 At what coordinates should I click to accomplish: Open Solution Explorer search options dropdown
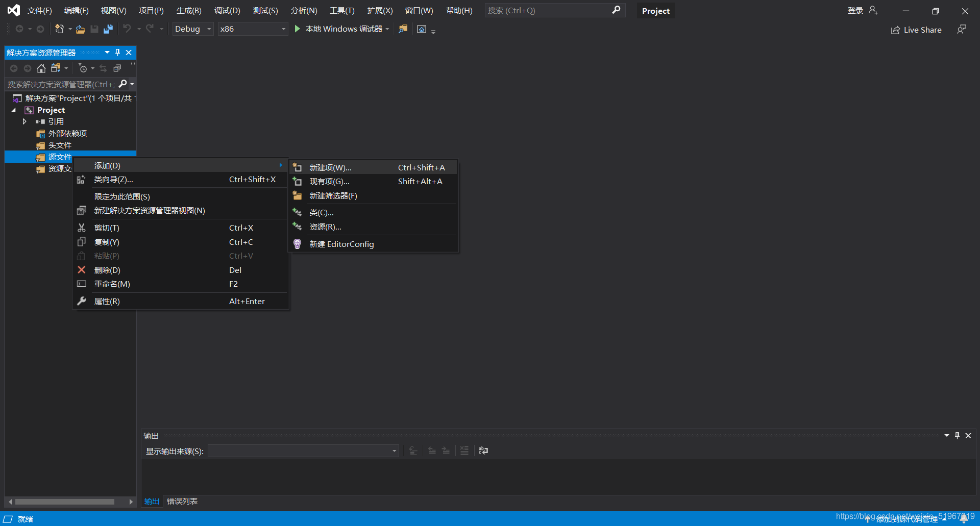[x=132, y=84]
